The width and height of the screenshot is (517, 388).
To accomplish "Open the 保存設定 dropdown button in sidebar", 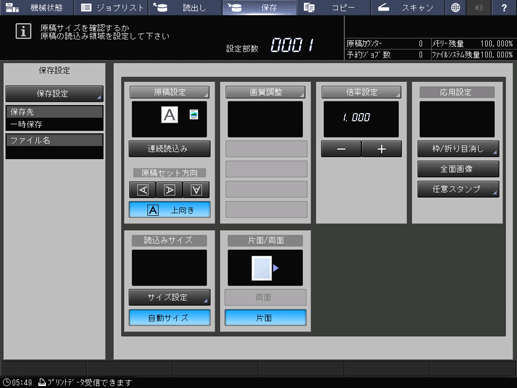I will [x=54, y=94].
